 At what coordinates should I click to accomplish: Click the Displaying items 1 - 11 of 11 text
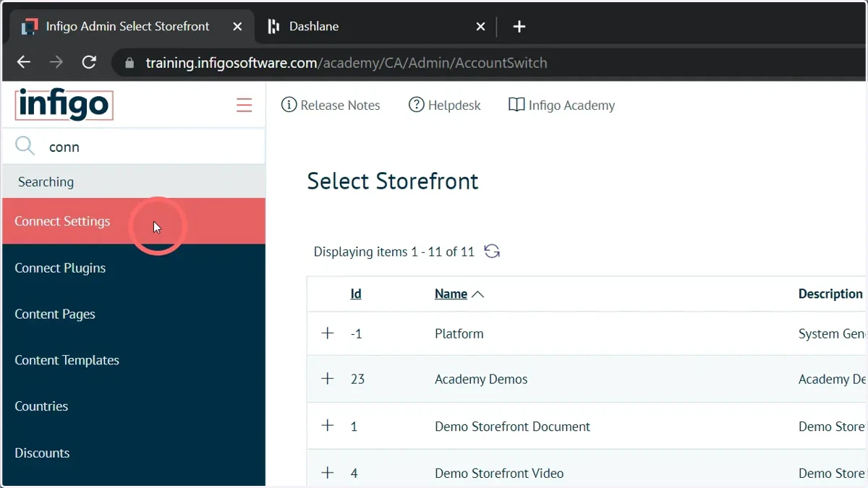click(x=394, y=252)
